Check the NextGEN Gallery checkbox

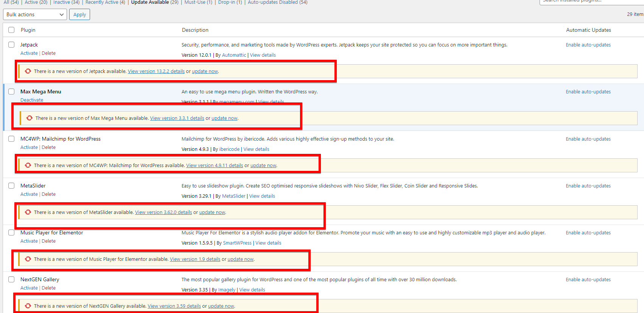point(11,279)
